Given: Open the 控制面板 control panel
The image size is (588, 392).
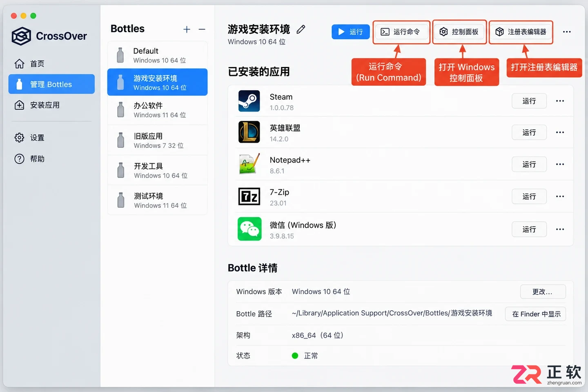Looking at the screenshot, I should click(459, 32).
